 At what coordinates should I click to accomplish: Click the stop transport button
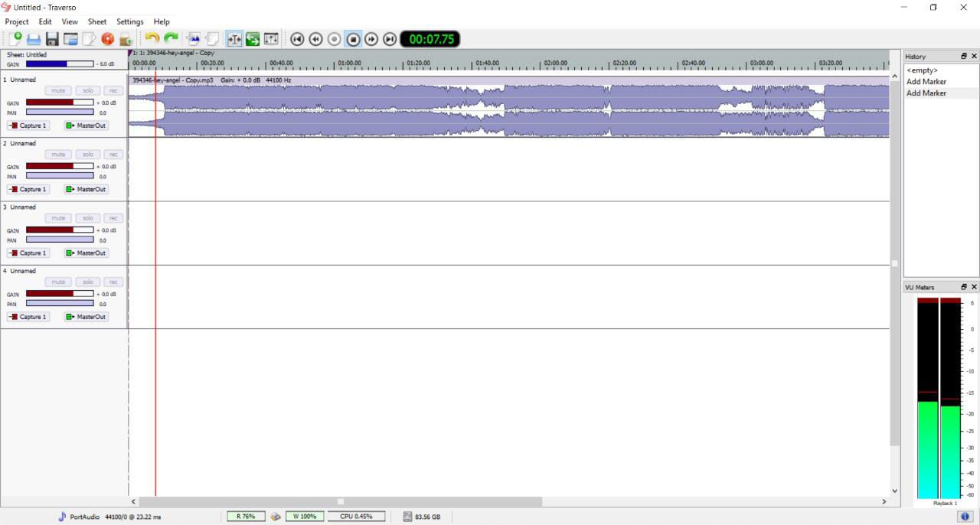(353, 39)
